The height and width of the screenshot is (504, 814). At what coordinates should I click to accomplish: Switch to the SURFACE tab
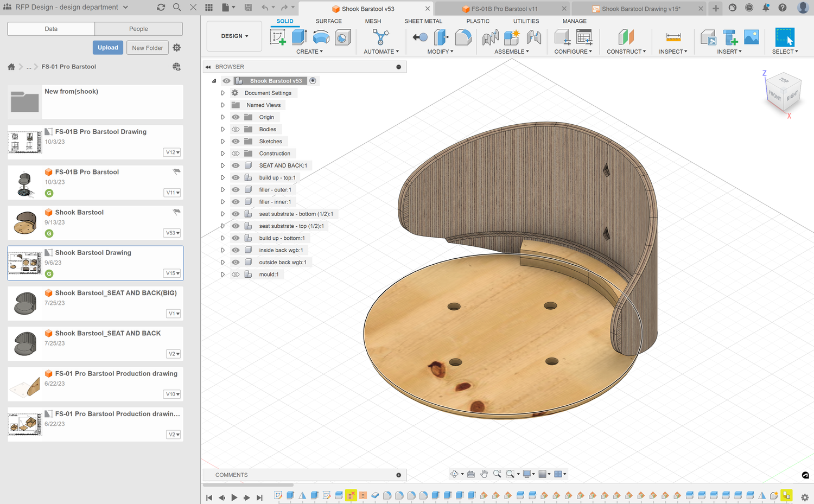(x=328, y=21)
